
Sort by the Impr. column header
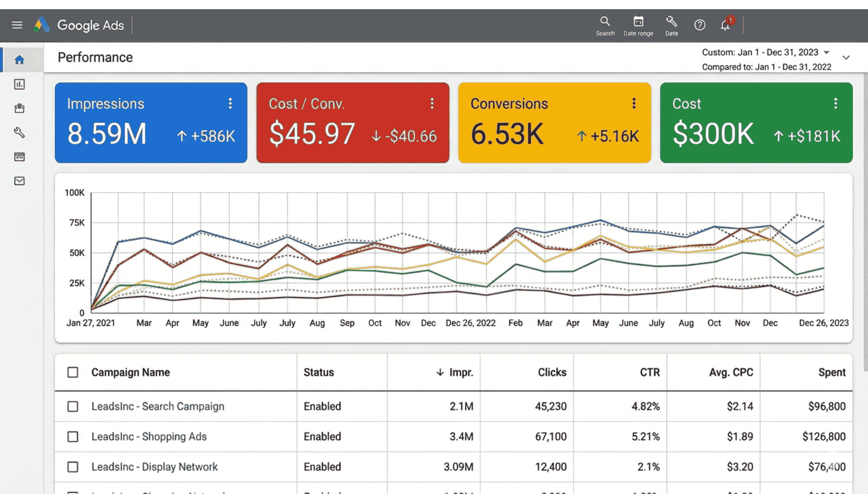(460, 372)
